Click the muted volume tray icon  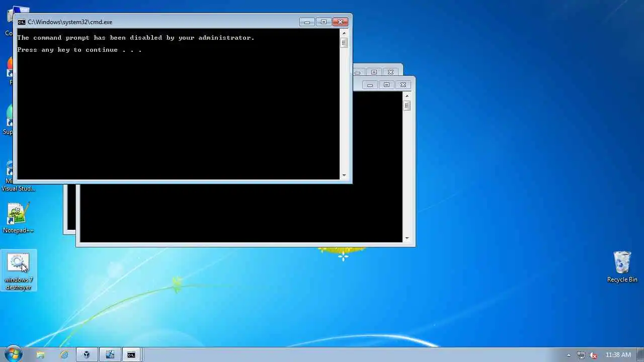594,355
